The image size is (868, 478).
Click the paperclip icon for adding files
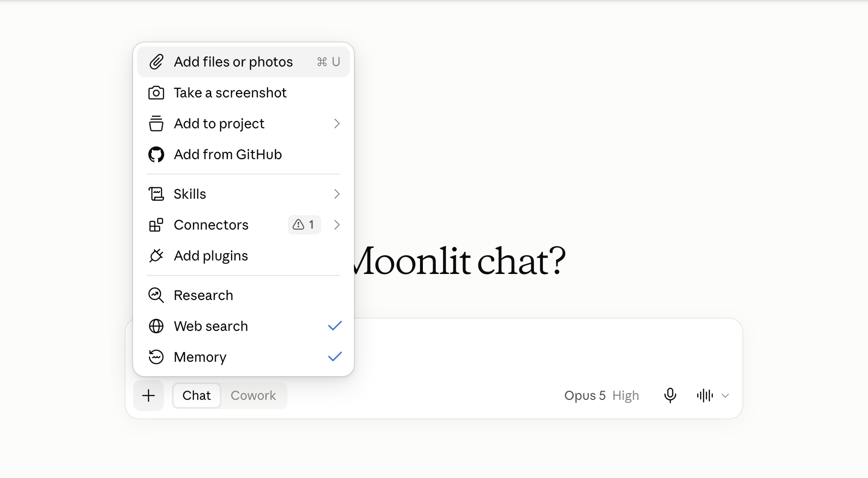pyautogui.click(x=156, y=62)
